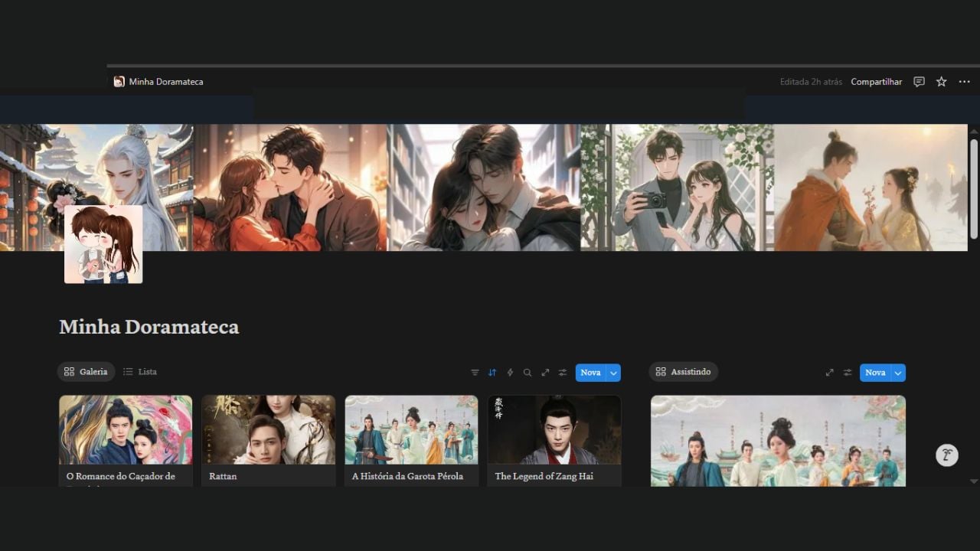
Task: Click the Compartilhar share button
Action: click(x=877, y=82)
